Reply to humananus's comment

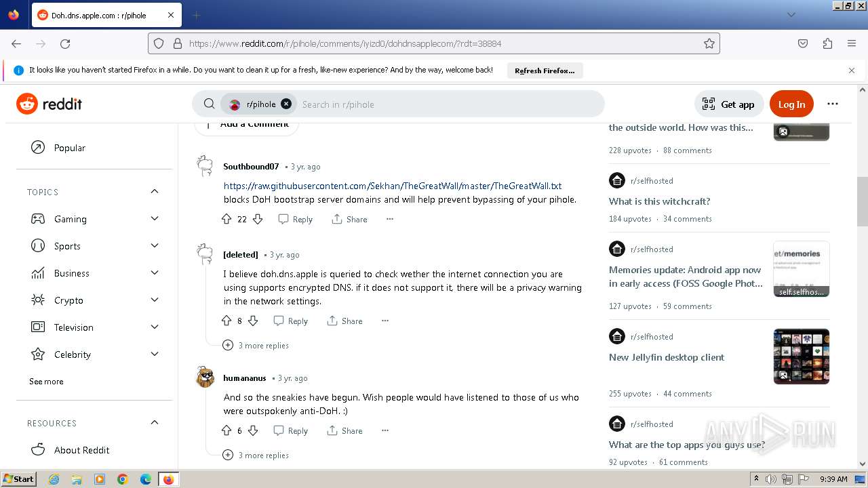pyautogui.click(x=290, y=430)
